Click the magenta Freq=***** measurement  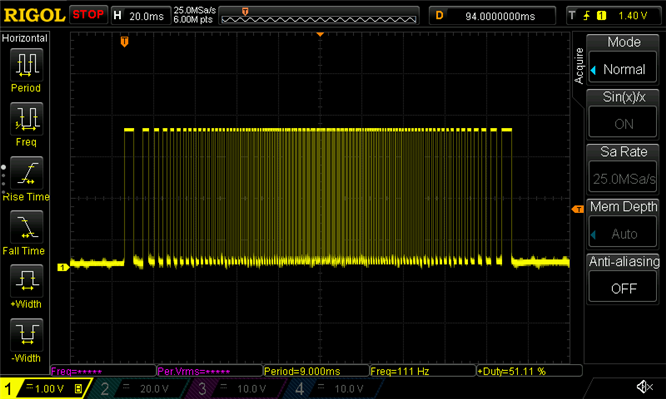tap(103, 371)
